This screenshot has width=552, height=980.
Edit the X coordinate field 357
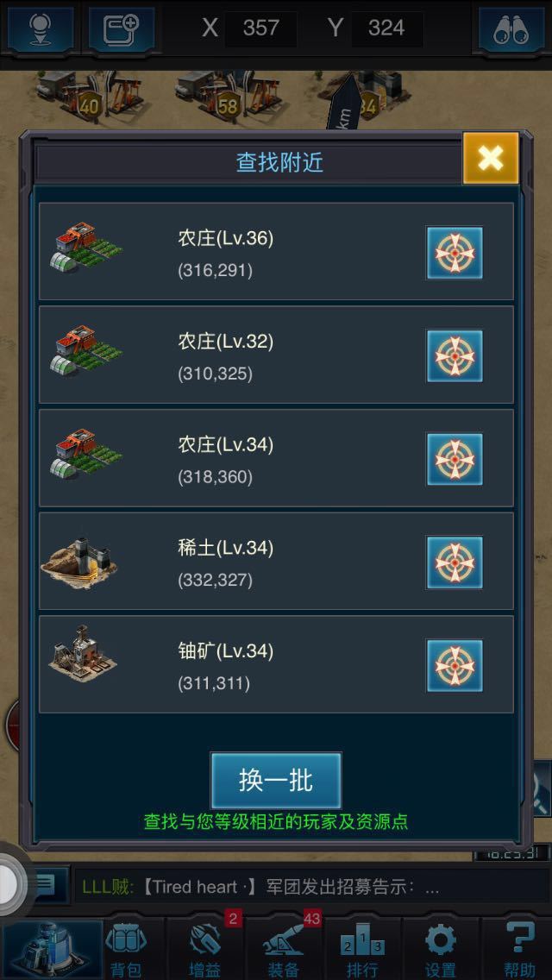[x=260, y=28]
